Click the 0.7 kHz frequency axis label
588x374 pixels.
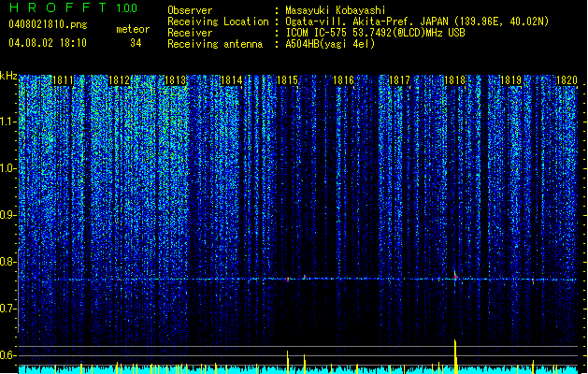(x=7, y=309)
